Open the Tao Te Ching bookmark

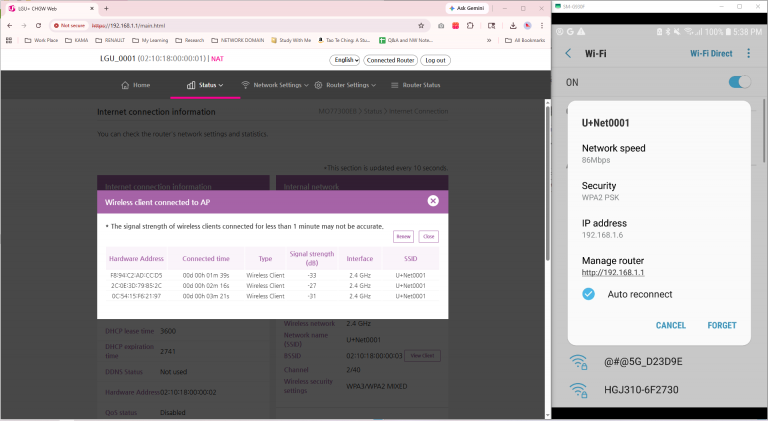point(344,40)
